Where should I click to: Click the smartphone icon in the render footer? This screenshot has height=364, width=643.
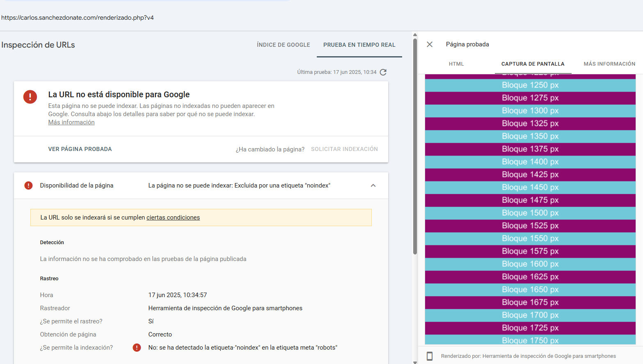pyautogui.click(x=430, y=356)
